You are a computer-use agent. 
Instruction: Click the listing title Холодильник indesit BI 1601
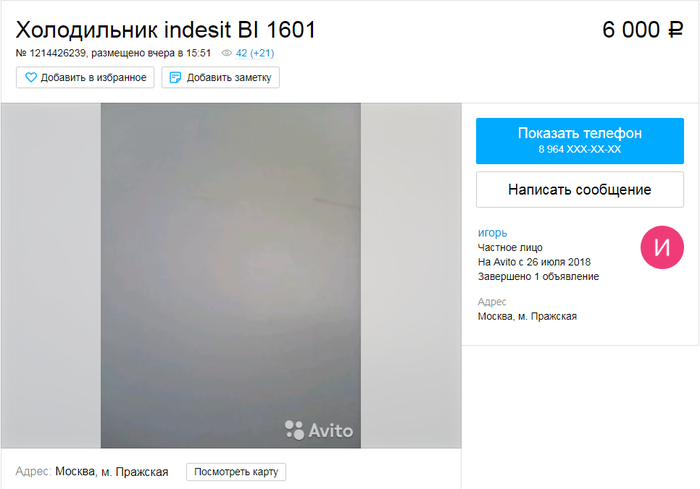(x=166, y=30)
